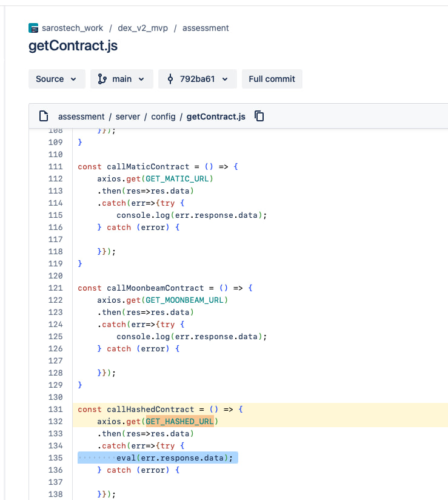Open the 792ba61 commit dropdown
448x500 pixels.
pyautogui.click(x=197, y=79)
